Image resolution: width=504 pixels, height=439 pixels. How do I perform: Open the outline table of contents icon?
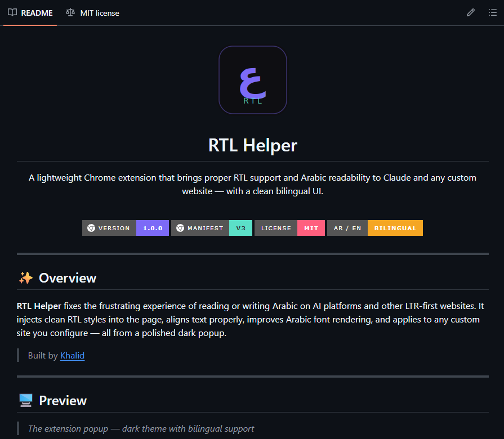point(492,12)
